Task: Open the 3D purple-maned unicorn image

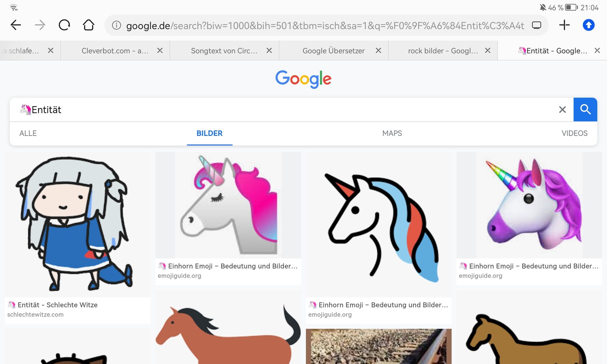Action: pos(529,205)
